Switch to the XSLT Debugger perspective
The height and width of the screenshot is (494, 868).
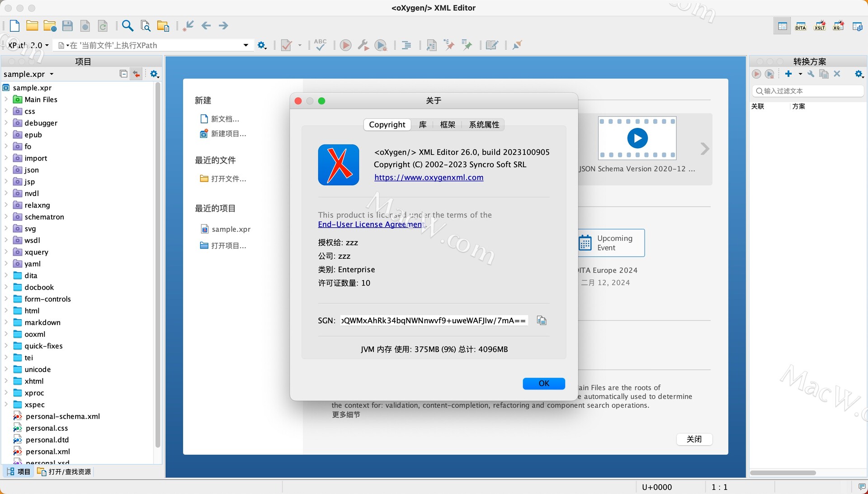pyautogui.click(x=820, y=26)
